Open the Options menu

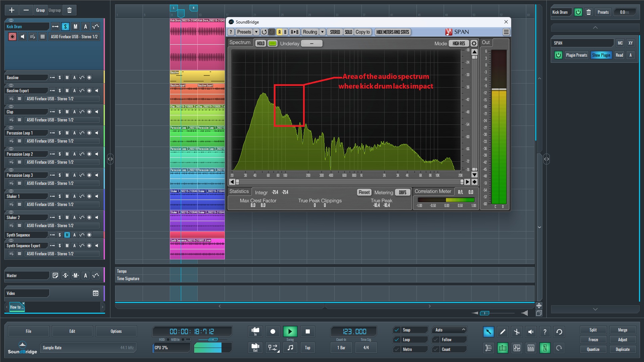[x=116, y=331]
